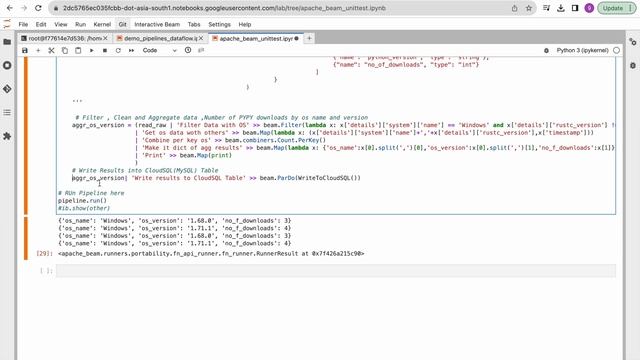Click the debugger bug icon near kernel name
Viewport: 640px width, 360px height.
pos(546,51)
